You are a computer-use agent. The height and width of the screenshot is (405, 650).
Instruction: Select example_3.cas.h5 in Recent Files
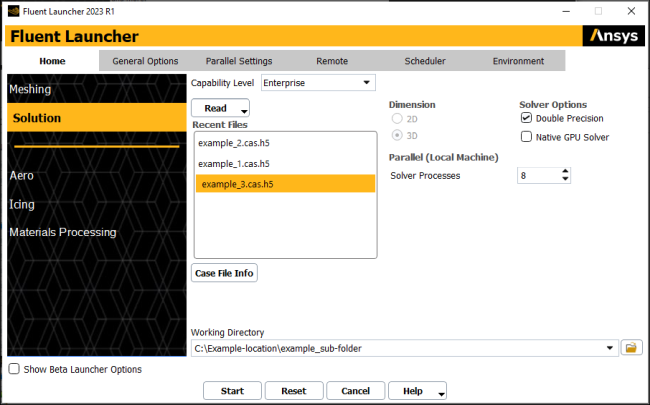click(x=285, y=184)
